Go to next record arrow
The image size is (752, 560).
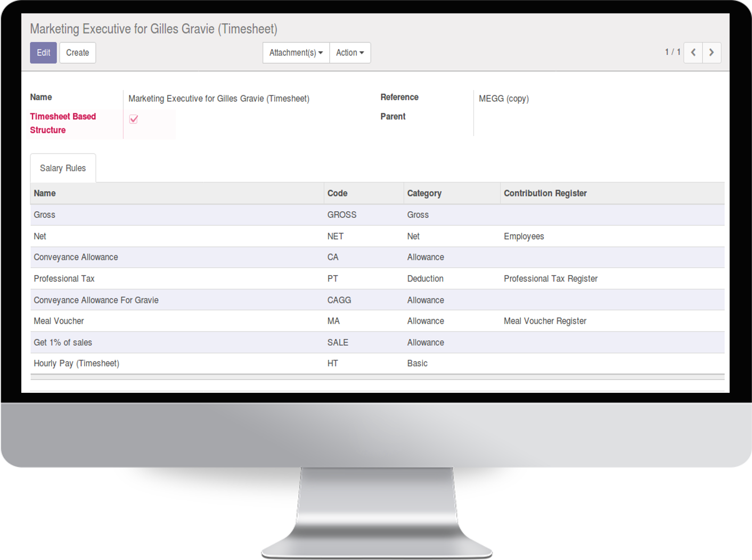[x=712, y=53]
